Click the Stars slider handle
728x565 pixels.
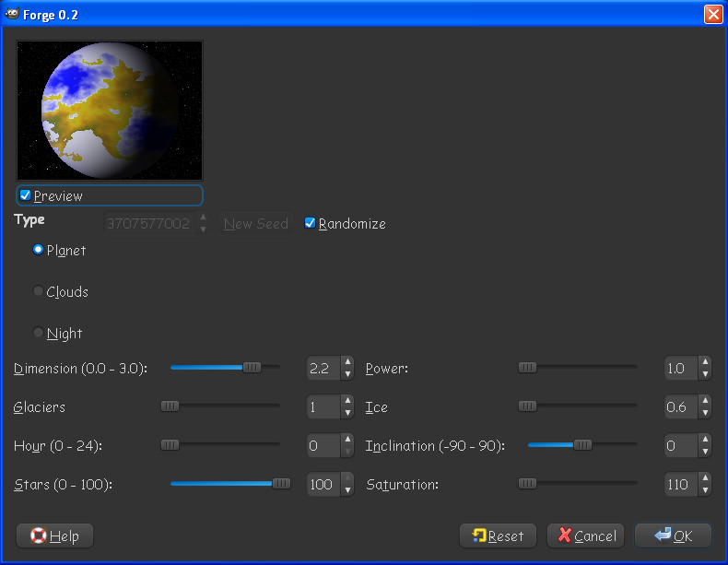281,483
